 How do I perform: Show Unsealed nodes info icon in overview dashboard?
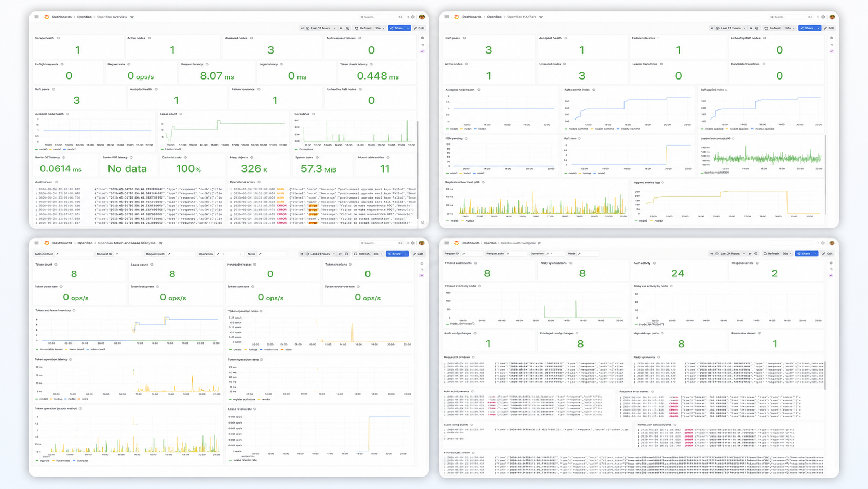(x=252, y=38)
